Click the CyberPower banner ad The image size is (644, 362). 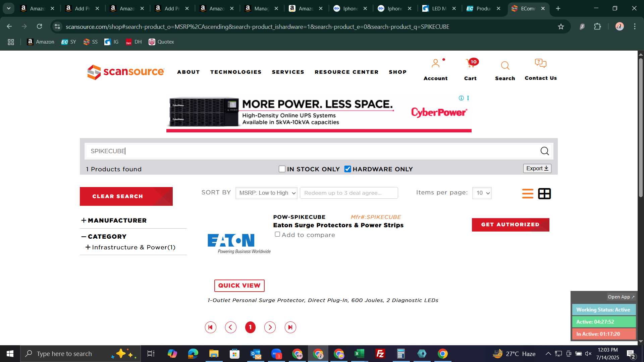(x=319, y=114)
